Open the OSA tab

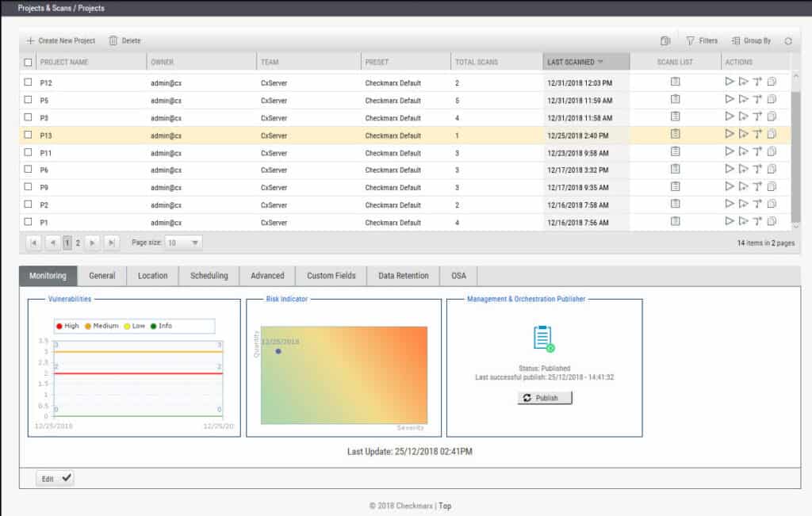[x=460, y=276]
